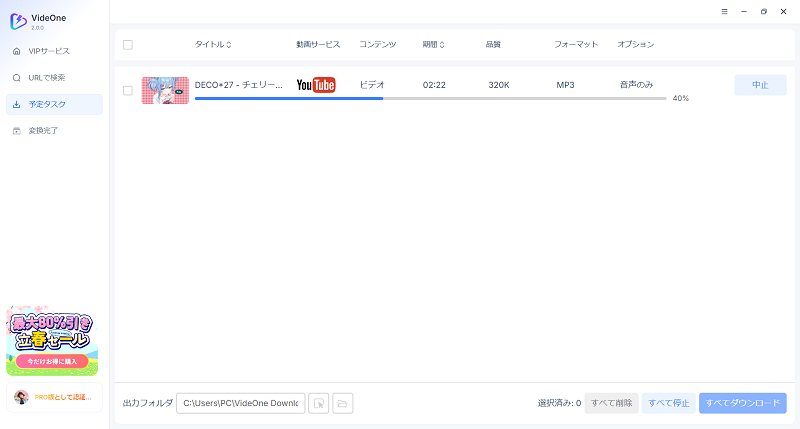This screenshot has width=800, height=429.
Task: Click the output folder path field
Action: 240,403
